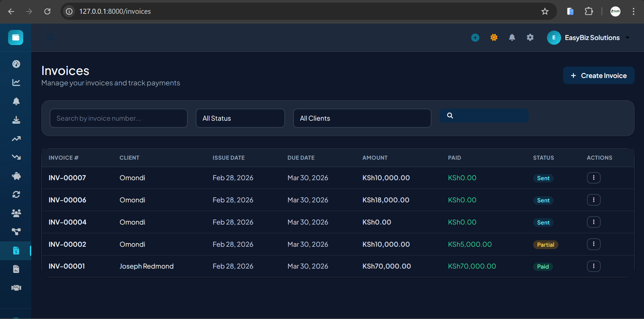The image size is (644, 319).
Task: Click the recurring transactions sync icon
Action: coord(16,194)
